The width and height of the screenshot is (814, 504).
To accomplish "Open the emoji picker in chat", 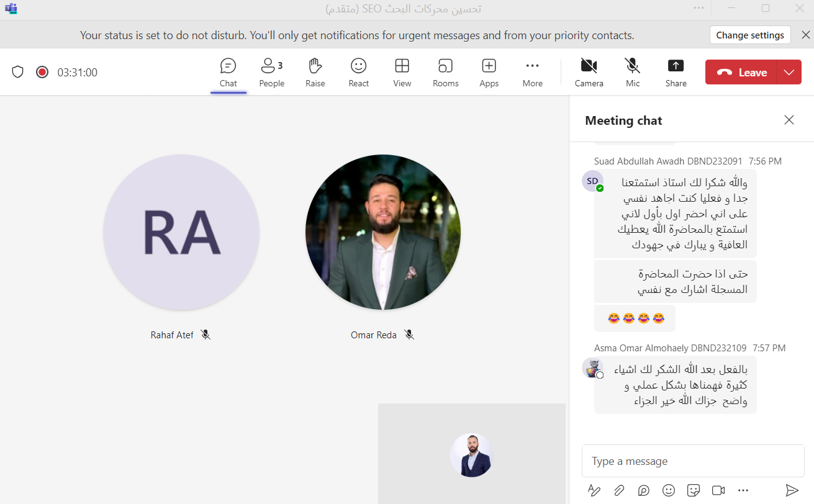I will click(669, 490).
